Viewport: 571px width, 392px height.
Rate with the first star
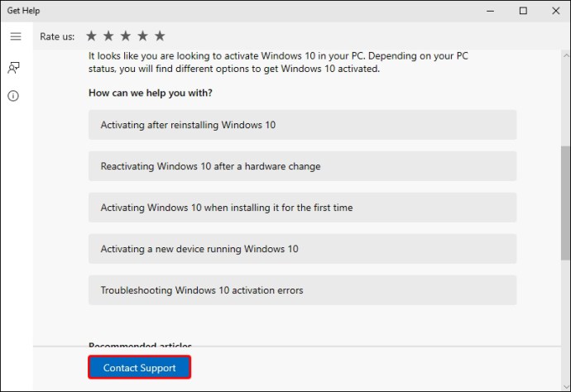(x=91, y=36)
